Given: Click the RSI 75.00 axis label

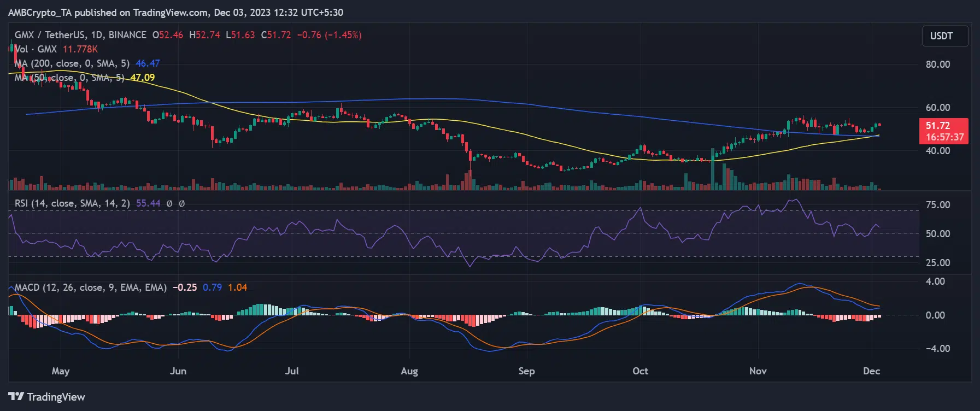Looking at the screenshot, I should [x=938, y=205].
